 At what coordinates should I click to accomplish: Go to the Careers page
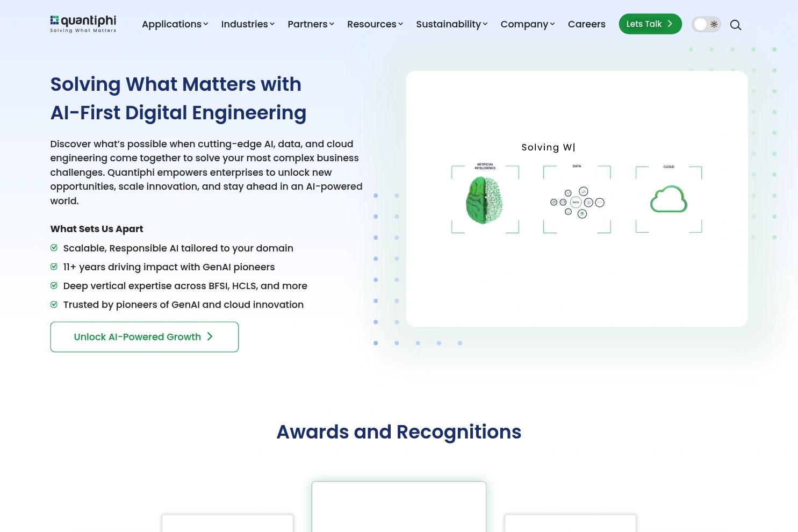(x=587, y=24)
